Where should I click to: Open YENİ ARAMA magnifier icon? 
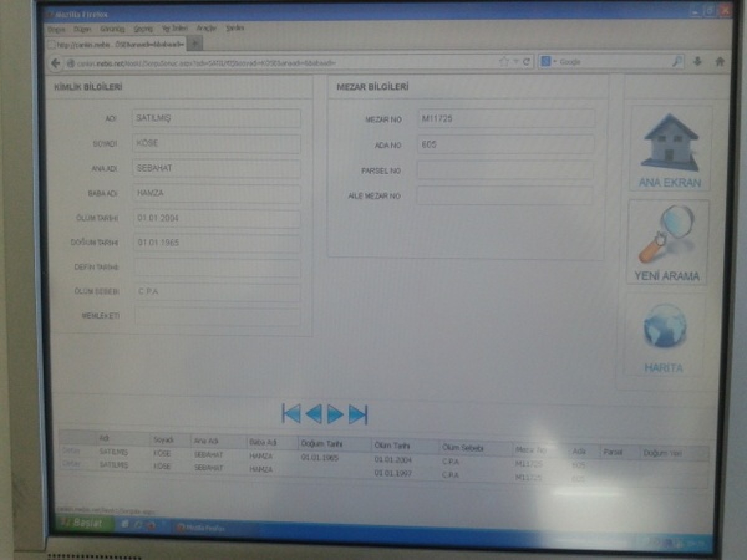tap(667, 235)
